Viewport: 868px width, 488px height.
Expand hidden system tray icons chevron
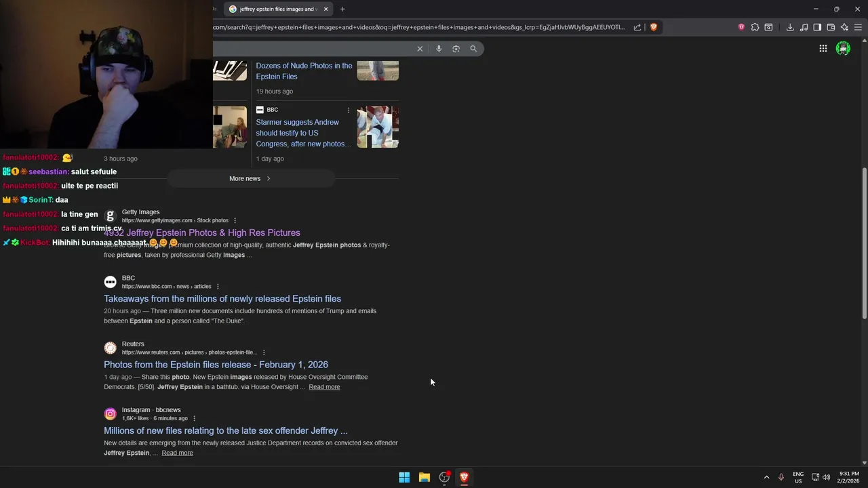point(767,477)
